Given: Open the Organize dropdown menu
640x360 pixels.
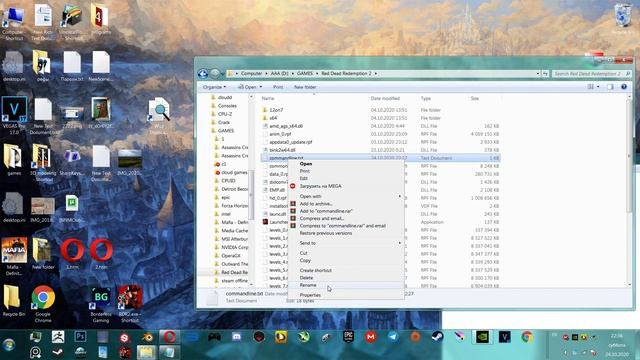Looking at the screenshot, I should click(214, 87).
